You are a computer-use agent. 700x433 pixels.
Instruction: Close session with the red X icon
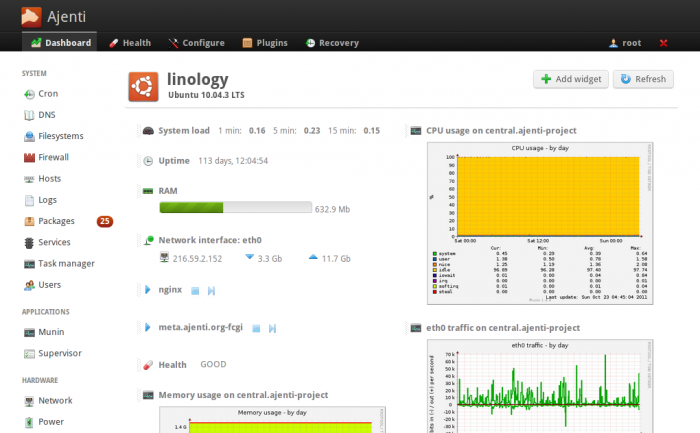[664, 43]
